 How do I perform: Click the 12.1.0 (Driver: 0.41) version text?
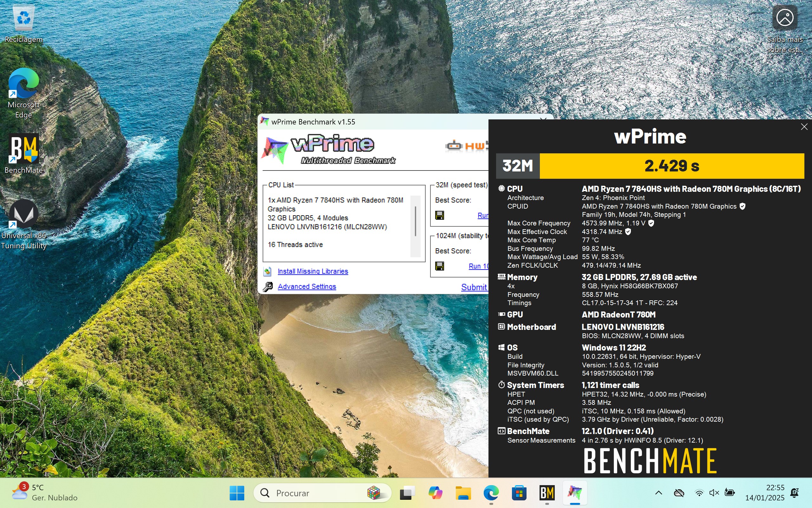click(617, 431)
